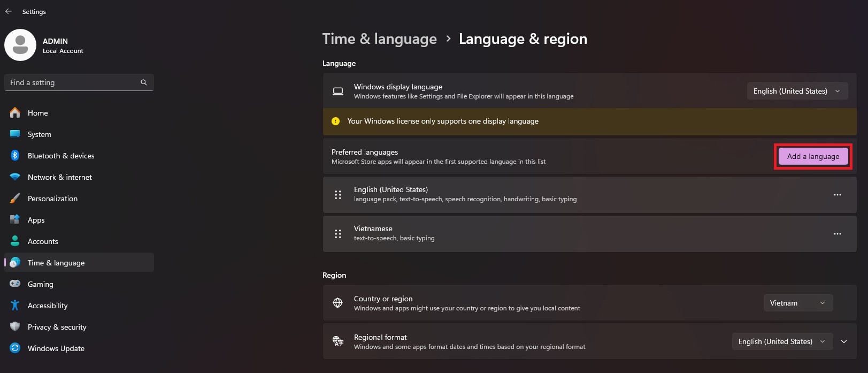The width and height of the screenshot is (868, 373).
Task: Click the Apps icon in sidebar
Action: (15, 220)
